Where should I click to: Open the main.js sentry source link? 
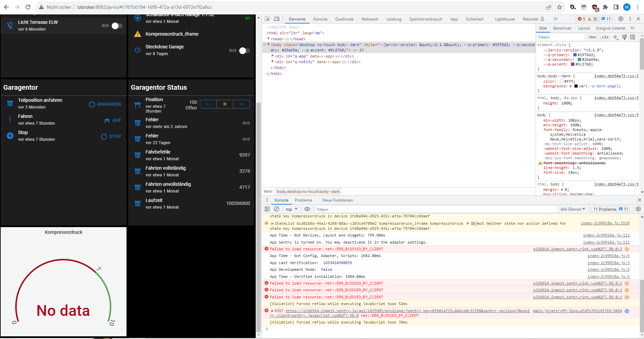click(577, 311)
